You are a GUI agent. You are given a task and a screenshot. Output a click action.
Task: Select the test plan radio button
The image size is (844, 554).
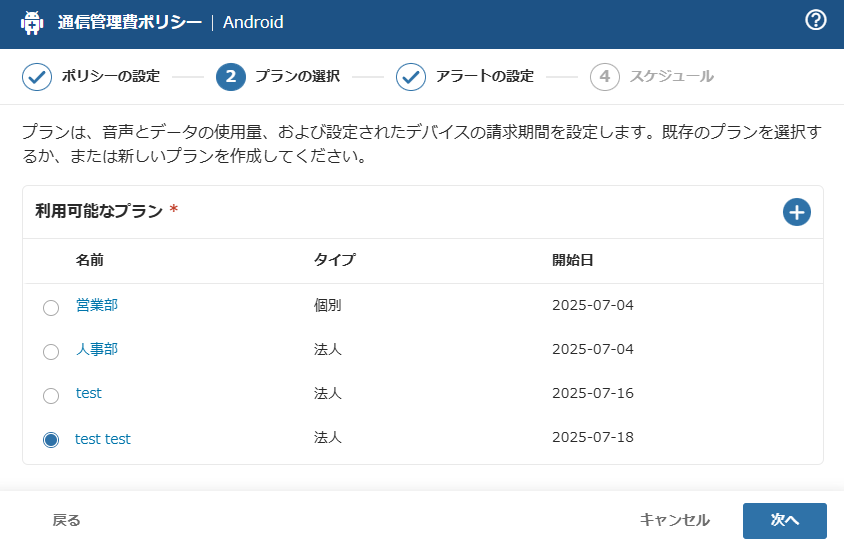(x=51, y=396)
